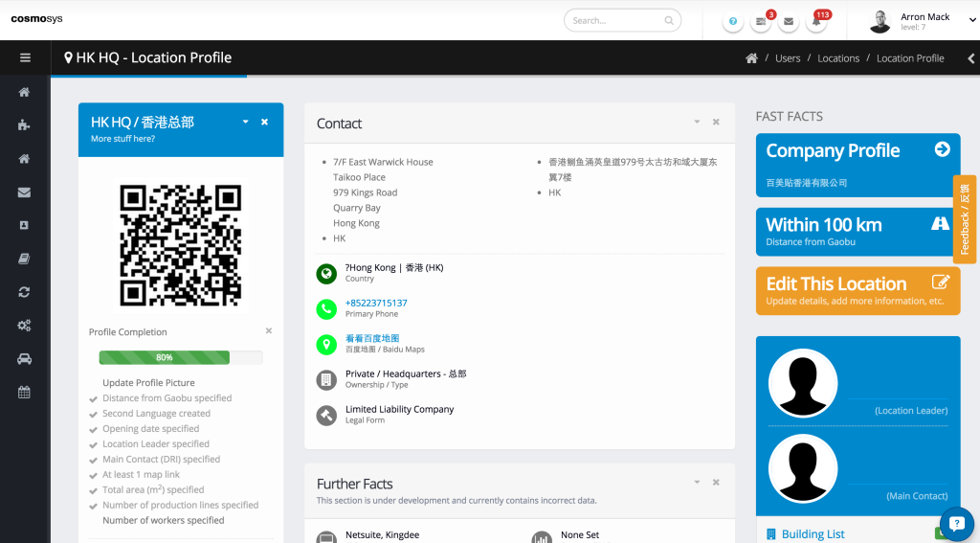Image resolution: width=980 pixels, height=543 pixels.
Task: Open HK HQ card dropdown caret
Action: point(246,122)
